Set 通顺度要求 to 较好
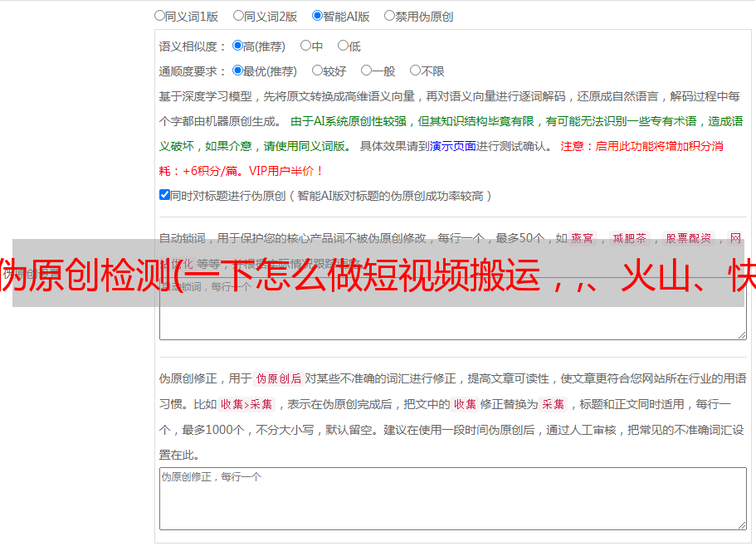The image size is (756, 546). pos(317,71)
